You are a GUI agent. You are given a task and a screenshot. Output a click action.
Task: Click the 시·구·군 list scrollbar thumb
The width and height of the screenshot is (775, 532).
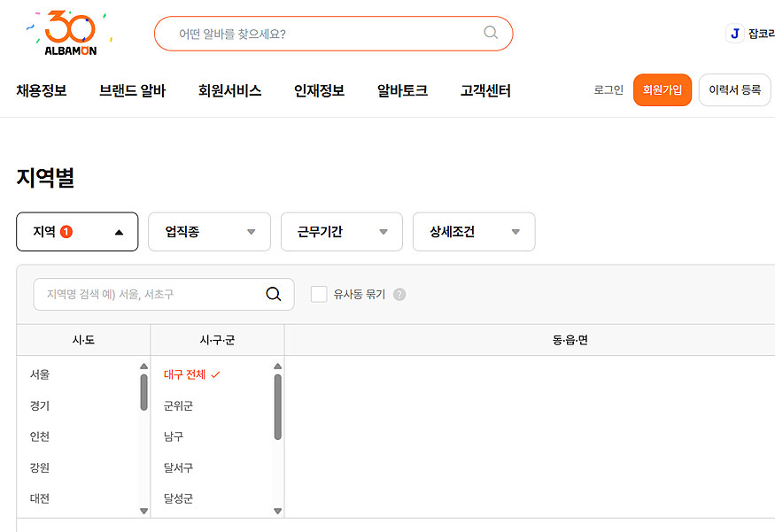(278, 407)
